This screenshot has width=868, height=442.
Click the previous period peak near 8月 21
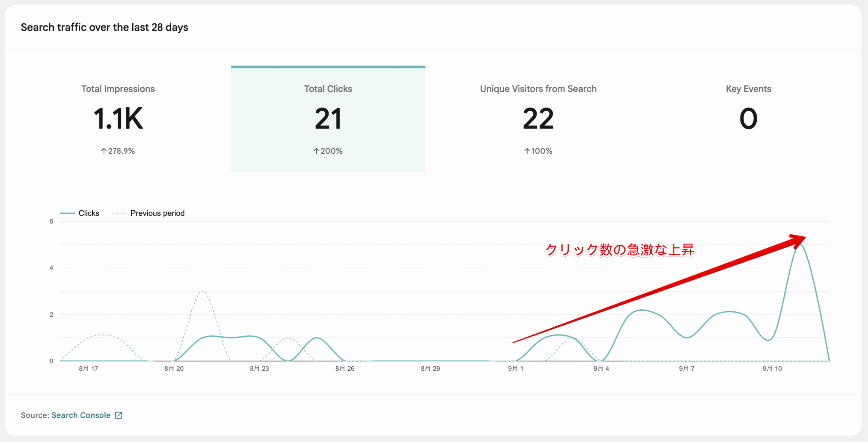(202, 291)
